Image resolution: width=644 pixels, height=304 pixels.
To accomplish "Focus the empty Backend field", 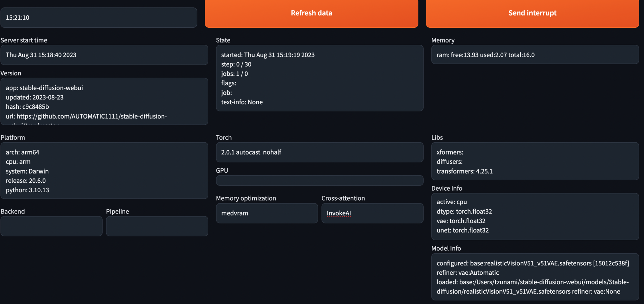I will (x=52, y=226).
